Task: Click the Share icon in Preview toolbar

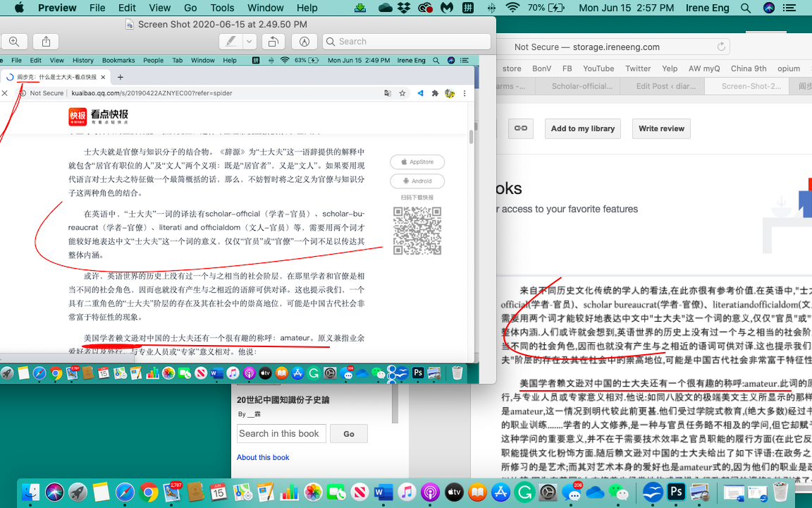Action: point(46,42)
